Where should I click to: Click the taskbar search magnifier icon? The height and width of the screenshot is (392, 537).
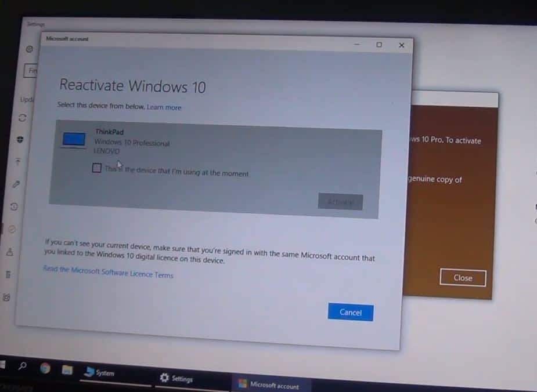coord(23,366)
